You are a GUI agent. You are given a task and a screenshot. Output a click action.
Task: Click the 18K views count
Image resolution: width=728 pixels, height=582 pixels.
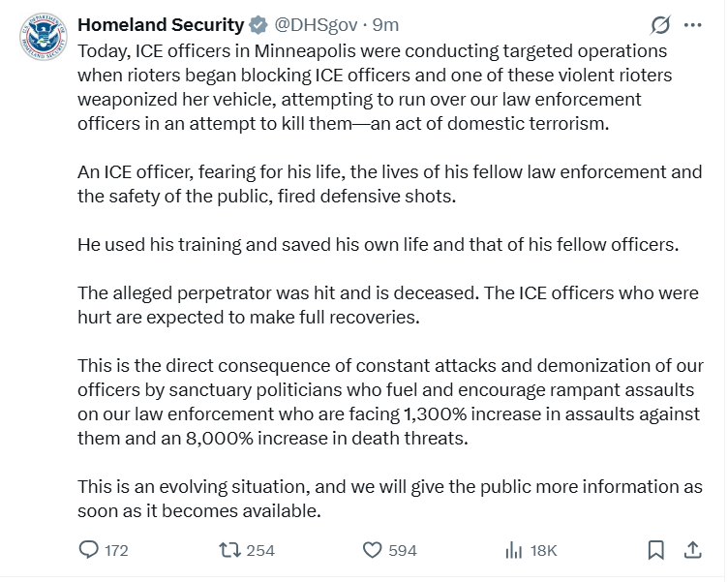(x=544, y=550)
